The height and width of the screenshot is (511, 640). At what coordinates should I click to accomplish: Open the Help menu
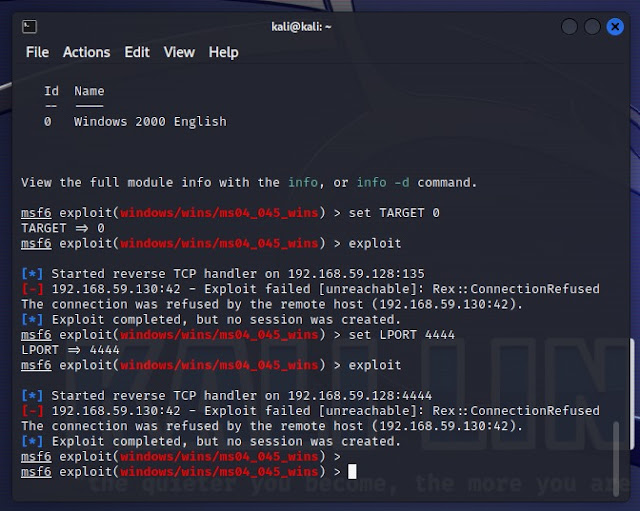224,52
